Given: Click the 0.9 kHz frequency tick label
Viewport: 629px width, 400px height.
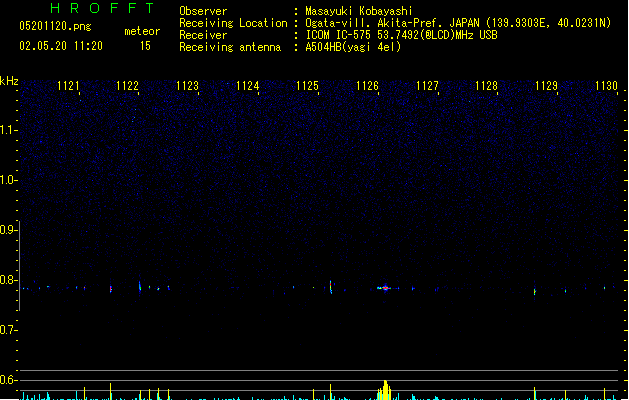Looking at the screenshot, I should coord(7,230).
